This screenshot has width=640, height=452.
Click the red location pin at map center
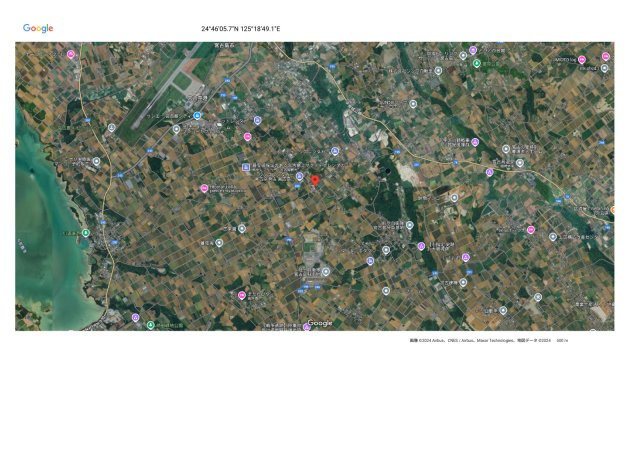pyautogui.click(x=315, y=180)
